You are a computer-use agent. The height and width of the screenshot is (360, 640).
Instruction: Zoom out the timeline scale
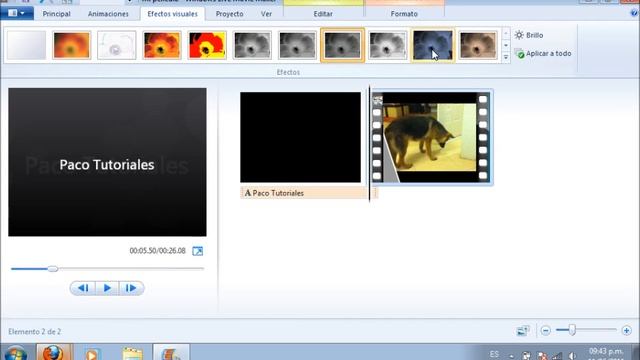[545, 331]
